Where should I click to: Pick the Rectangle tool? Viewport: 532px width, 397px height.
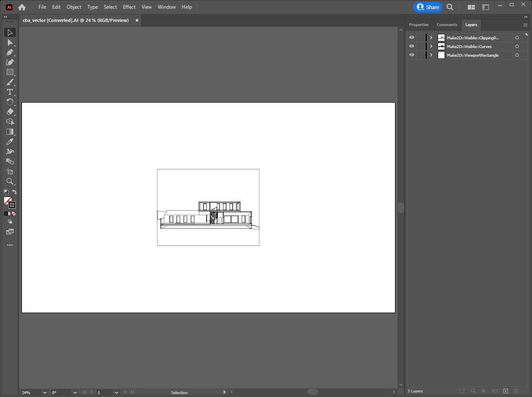(10, 72)
